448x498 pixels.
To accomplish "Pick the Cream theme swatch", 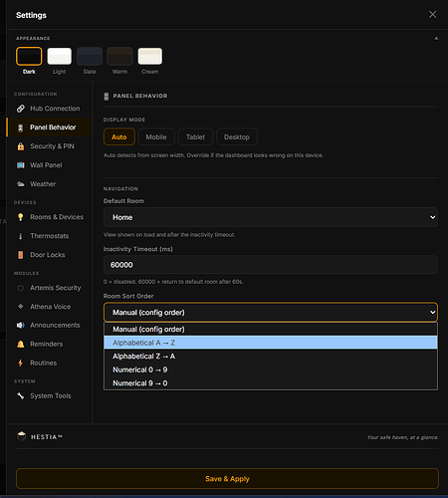I will 150,56.
